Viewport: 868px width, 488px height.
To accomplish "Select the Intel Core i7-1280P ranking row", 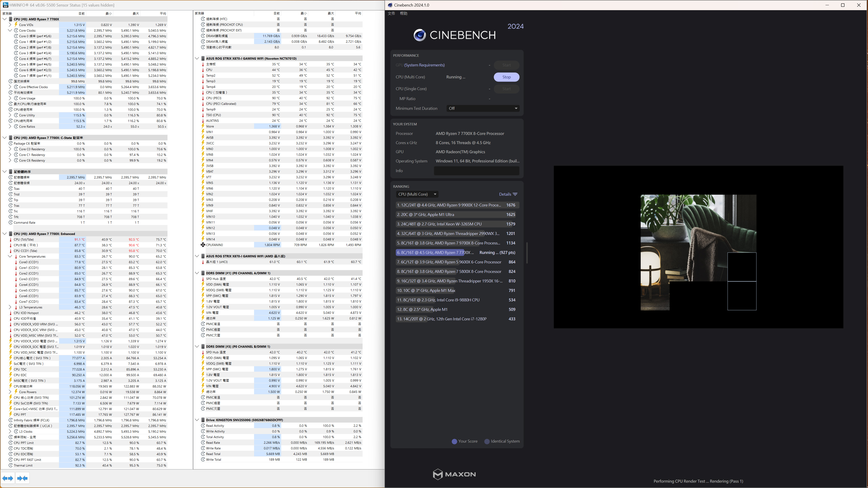I will tap(457, 319).
